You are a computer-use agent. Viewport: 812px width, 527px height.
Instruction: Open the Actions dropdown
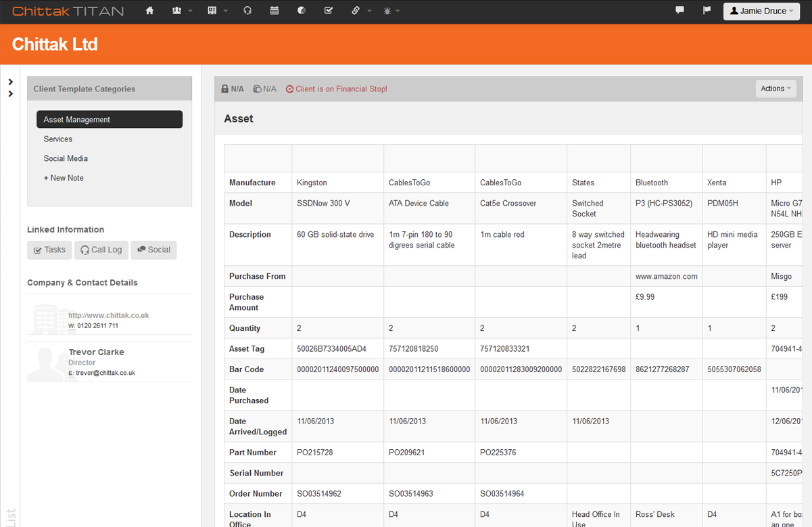pyautogui.click(x=775, y=89)
